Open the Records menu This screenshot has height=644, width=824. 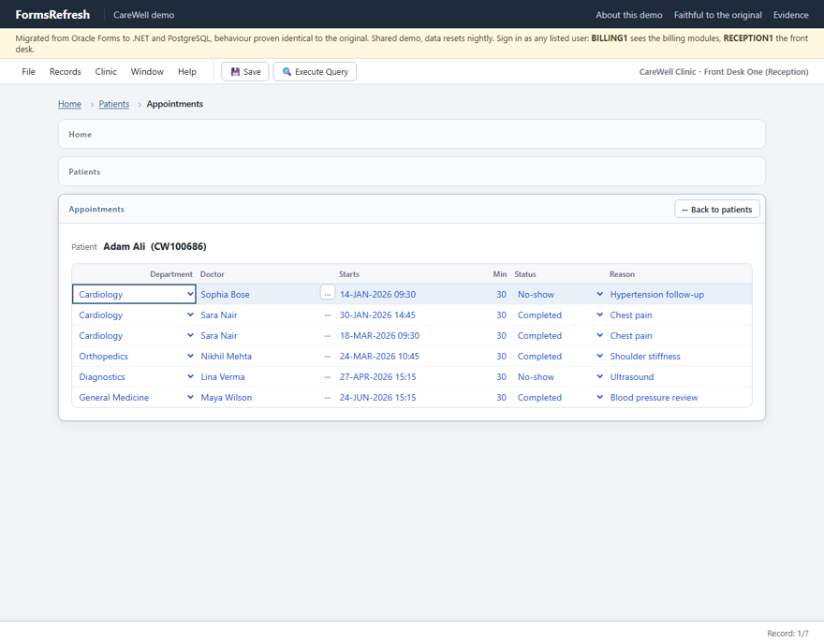[x=66, y=71]
